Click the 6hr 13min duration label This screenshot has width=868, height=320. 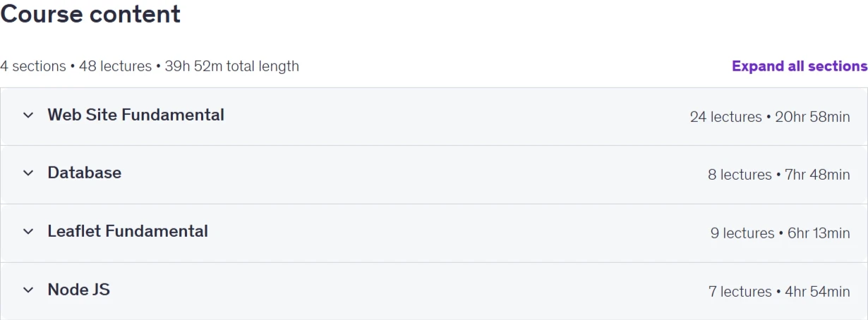point(819,233)
